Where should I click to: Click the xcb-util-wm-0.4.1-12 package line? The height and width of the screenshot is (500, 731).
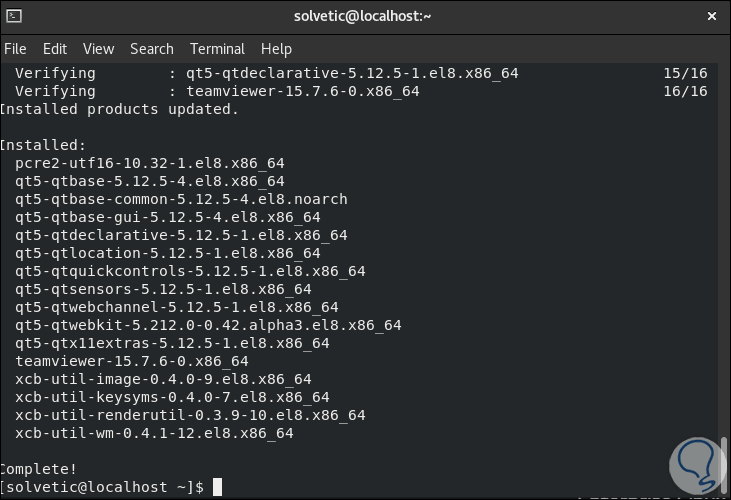(154, 433)
